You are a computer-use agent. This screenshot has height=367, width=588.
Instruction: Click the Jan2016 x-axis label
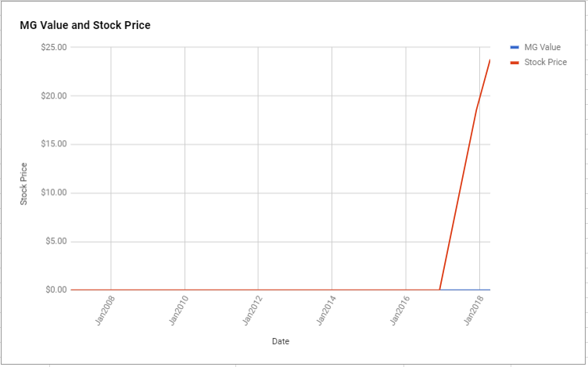pos(400,311)
